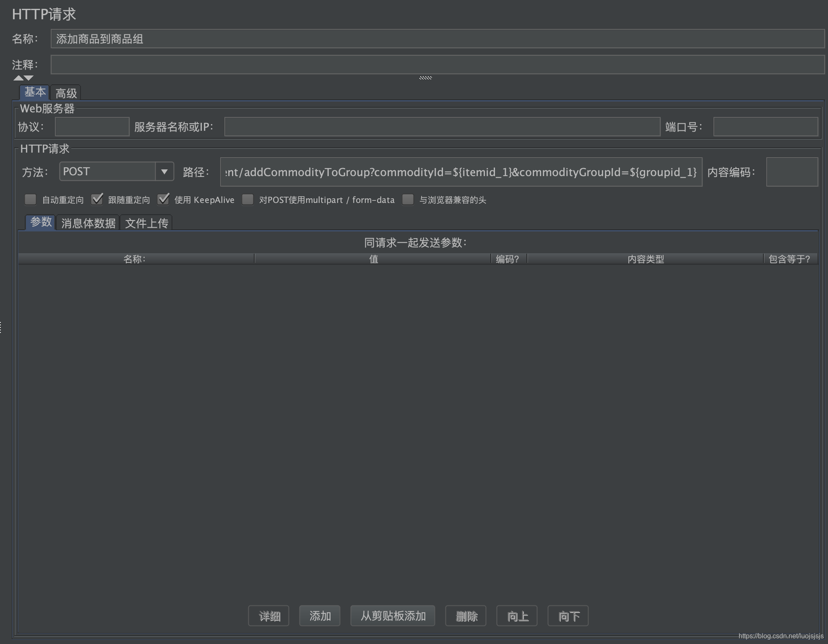The height and width of the screenshot is (644, 828).
Task: Switch to the 文件上传 tab
Action: tap(146, 223)
